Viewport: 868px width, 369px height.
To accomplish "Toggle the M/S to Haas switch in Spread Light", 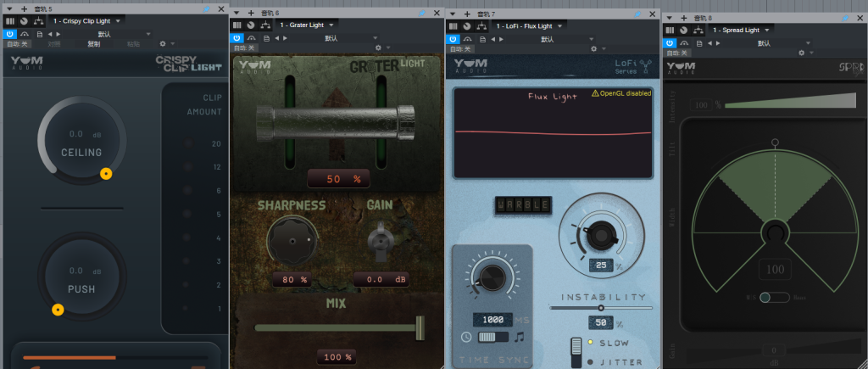I will [x=775, y=298].
